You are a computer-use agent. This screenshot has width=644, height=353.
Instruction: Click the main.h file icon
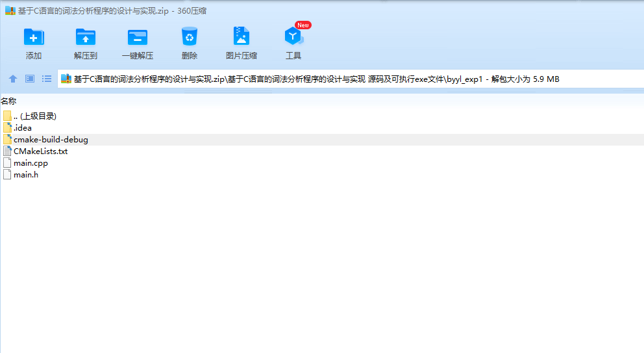pos(7,174)
